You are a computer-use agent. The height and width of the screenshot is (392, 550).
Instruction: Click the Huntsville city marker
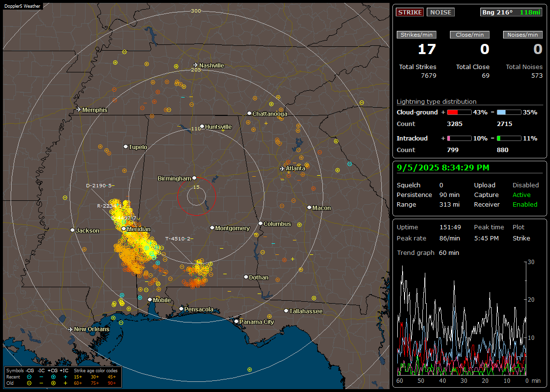[x=202, y=126]
